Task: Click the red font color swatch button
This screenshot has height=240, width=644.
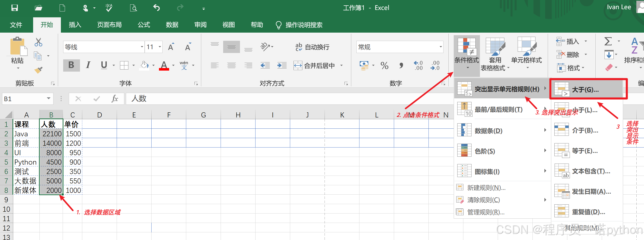Action: tap(164, 65)
